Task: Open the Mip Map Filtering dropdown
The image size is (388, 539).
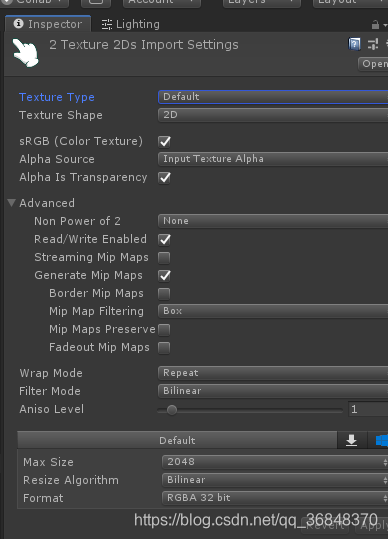Action: coord(273,311)
